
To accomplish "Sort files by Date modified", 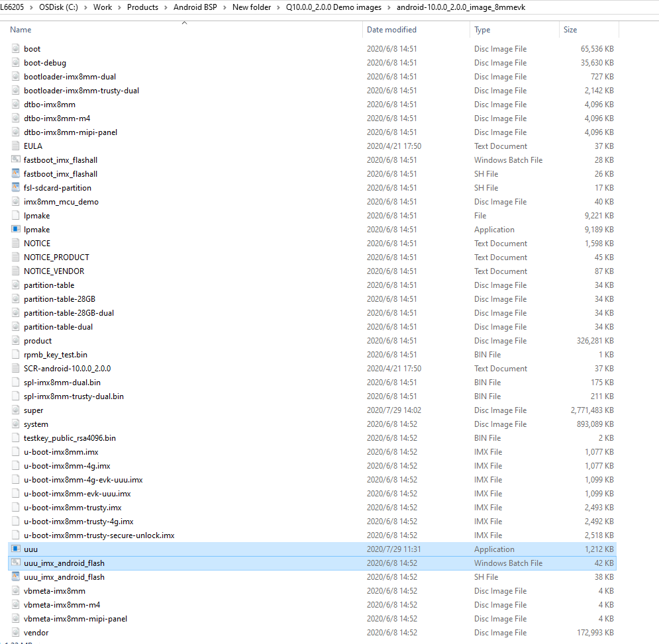I will (392, 29).
